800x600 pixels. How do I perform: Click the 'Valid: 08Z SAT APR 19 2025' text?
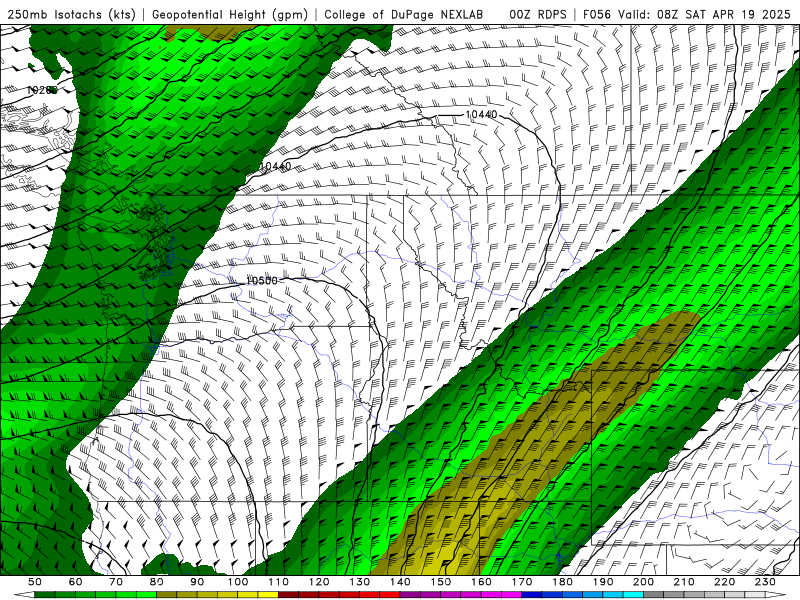[x=704, y=15]
